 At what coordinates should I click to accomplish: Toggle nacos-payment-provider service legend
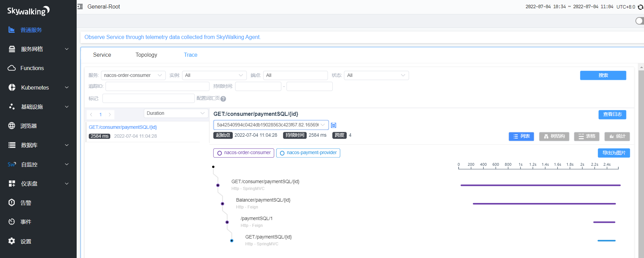[x=308, y=153]
